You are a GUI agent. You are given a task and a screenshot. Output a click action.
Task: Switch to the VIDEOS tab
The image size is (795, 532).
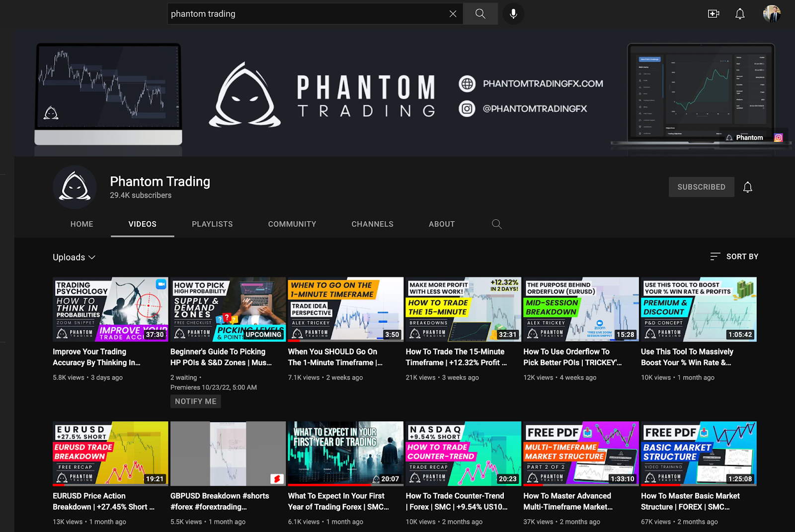(x=143, y=224)
